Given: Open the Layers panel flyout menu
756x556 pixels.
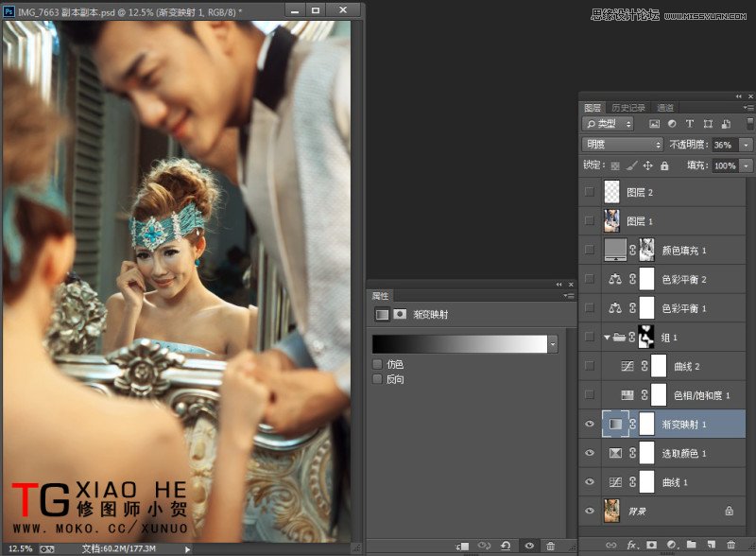Looking at the screenshot, I should (749, 106).
